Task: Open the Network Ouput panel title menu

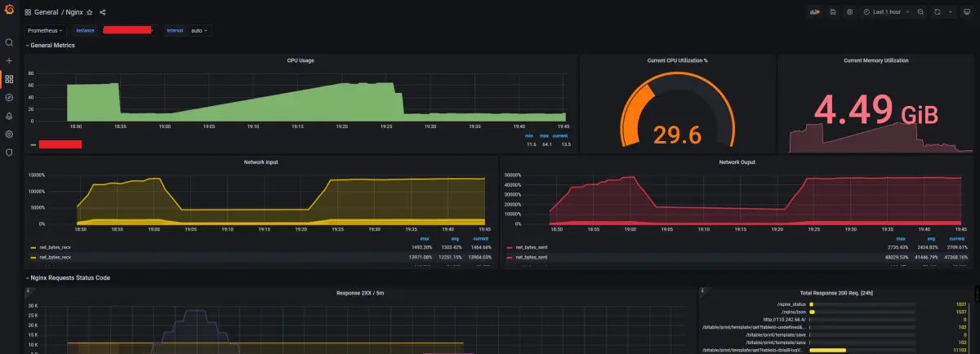Action: (737, 162)
